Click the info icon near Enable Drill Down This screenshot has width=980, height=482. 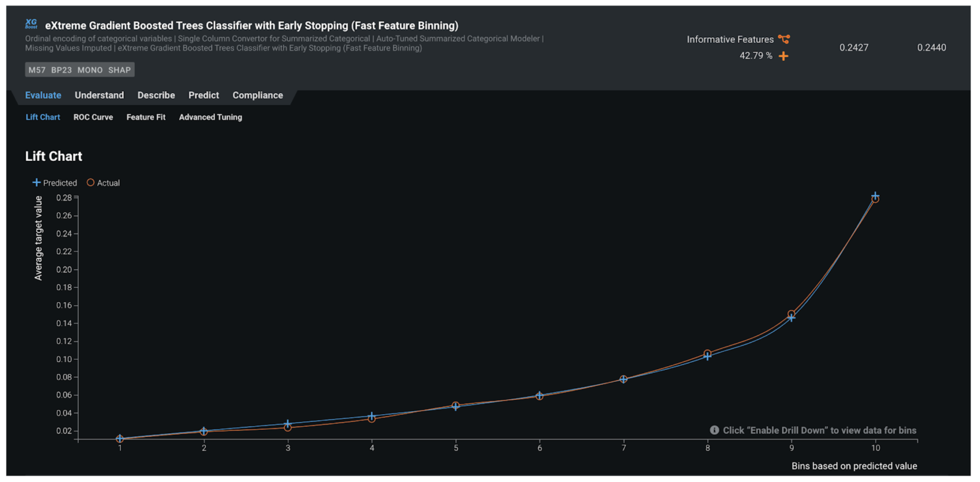[x=714, y=430]
